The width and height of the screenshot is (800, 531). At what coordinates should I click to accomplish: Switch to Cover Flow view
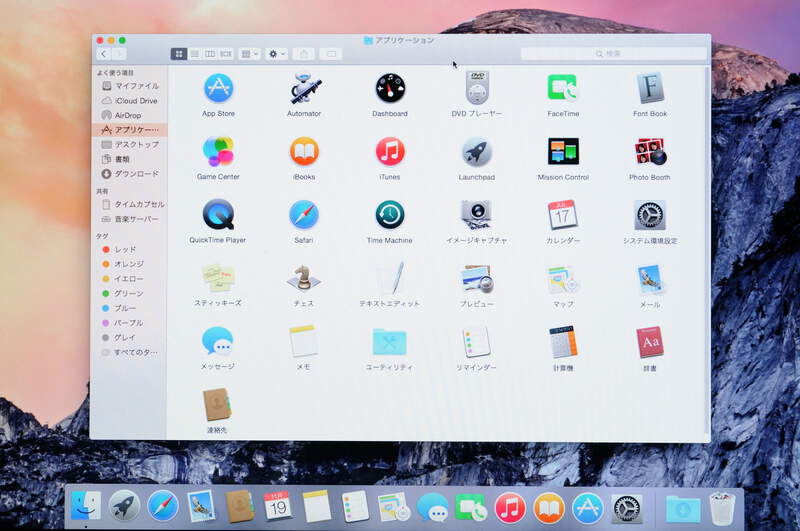226,54
